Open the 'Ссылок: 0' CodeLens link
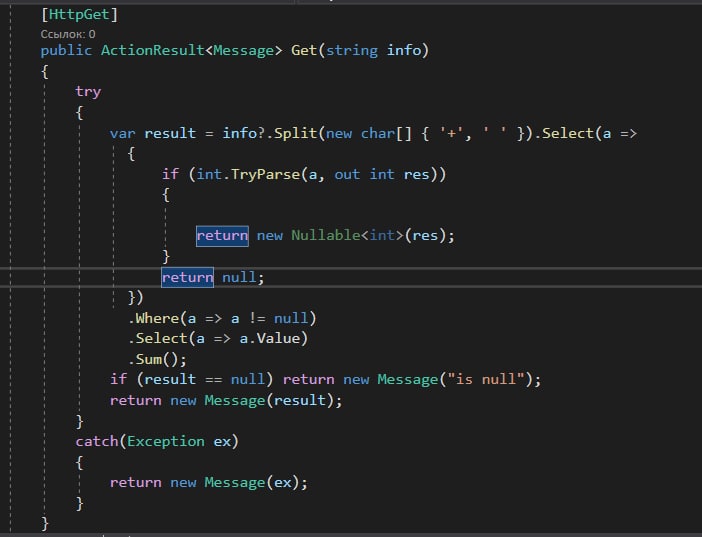The width and height of the screenshot is (702, 537). coord(68,34)
